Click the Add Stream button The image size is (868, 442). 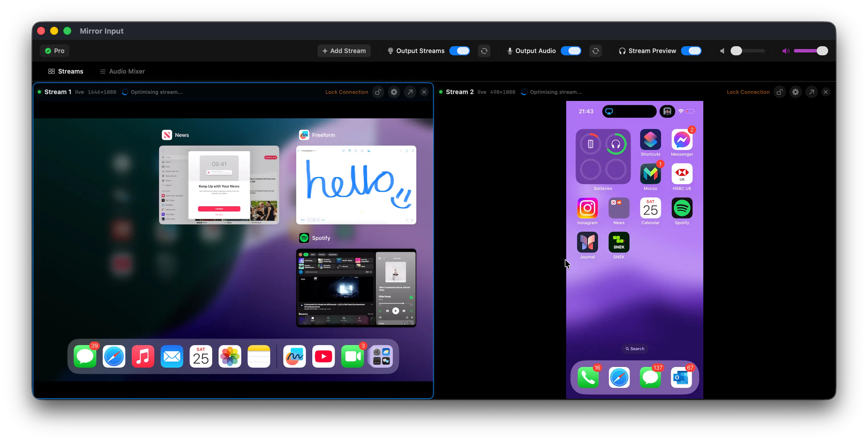[344, 51]
